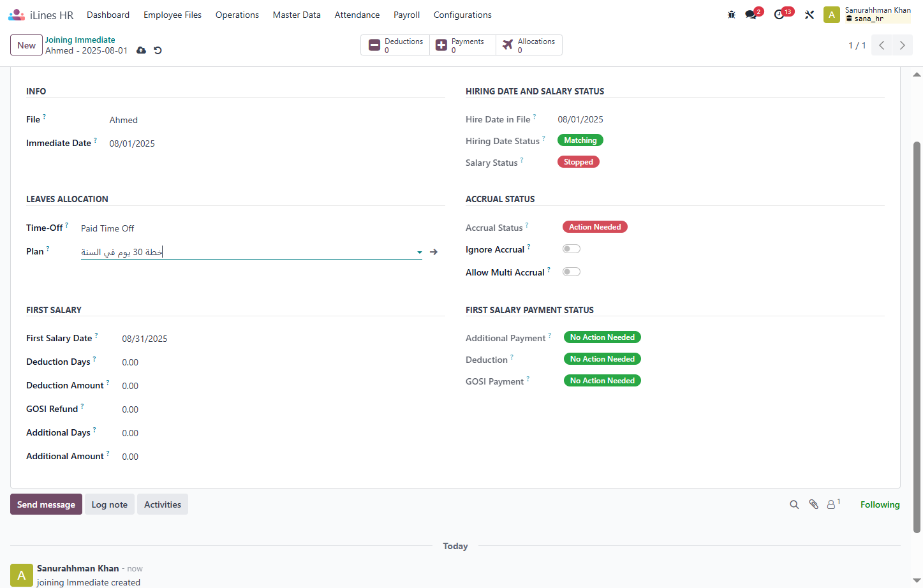The width and height of the screenshot is (923, 588).
Task: Click the Activities button
Action: [x=163, y=504]
